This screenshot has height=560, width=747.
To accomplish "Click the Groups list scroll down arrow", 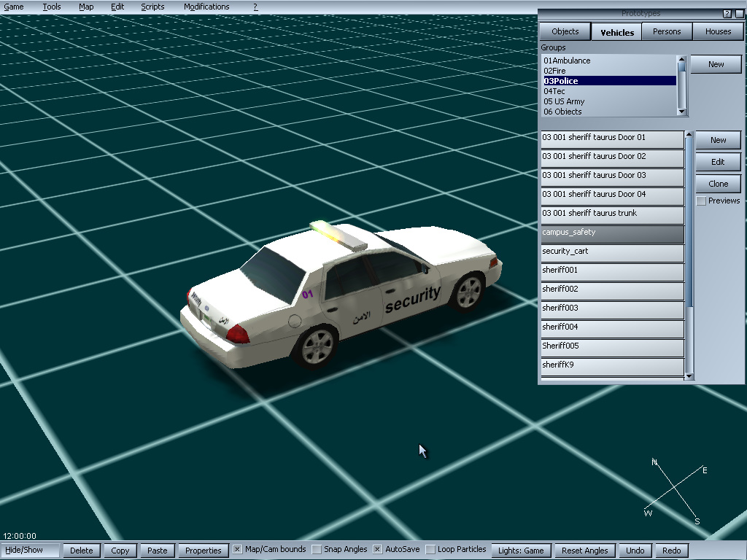I will pos(682,112).
